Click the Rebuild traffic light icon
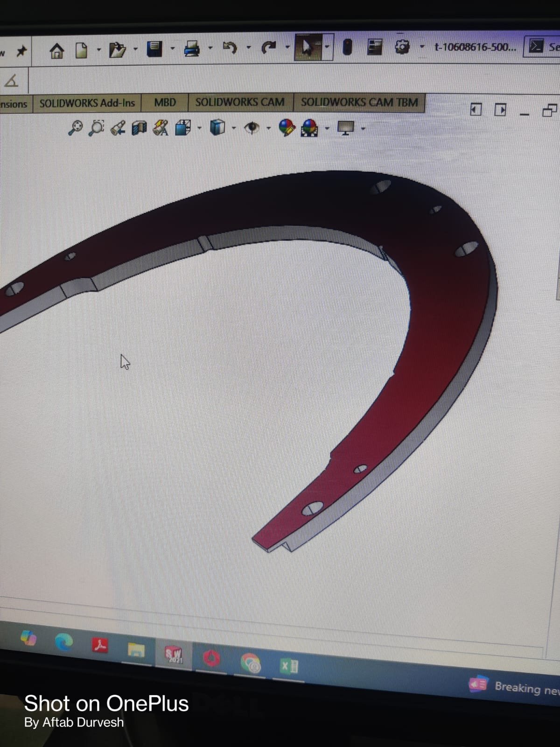This screenshot has height=747, width=560. [347, 47]
